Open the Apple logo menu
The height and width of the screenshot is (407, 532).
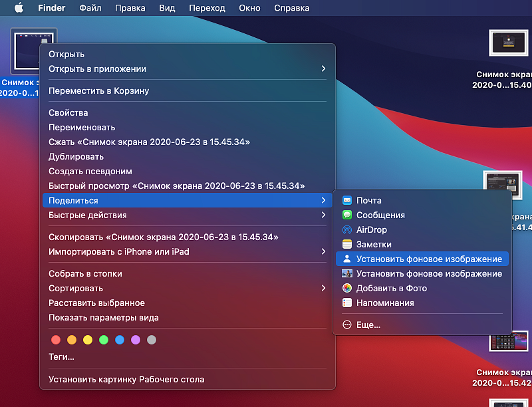(19, 8)
